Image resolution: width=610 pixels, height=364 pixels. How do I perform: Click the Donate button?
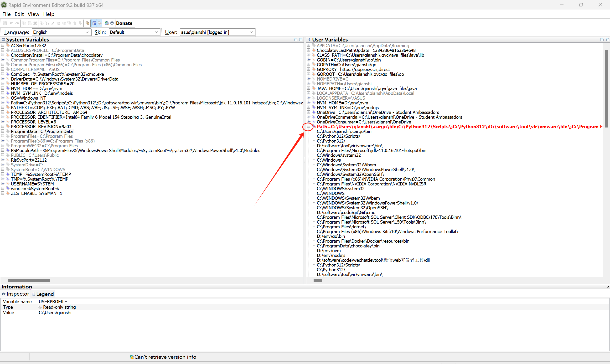pos(124,23)
